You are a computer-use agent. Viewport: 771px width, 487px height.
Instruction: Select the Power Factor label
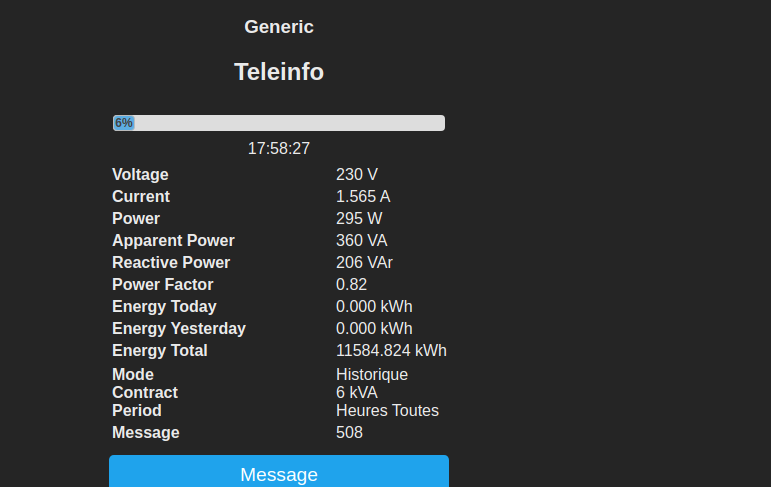click(x=162, y=285)
